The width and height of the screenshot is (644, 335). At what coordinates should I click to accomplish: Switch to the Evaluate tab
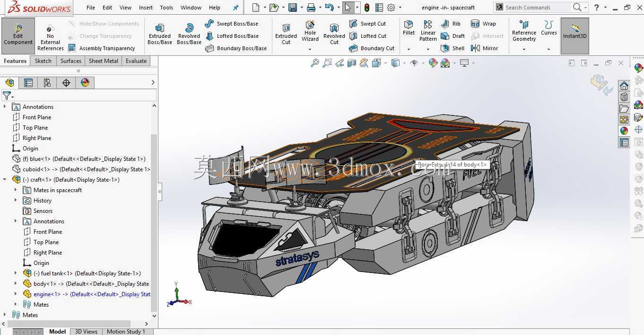pyautogui.click(x=136, y=61)
